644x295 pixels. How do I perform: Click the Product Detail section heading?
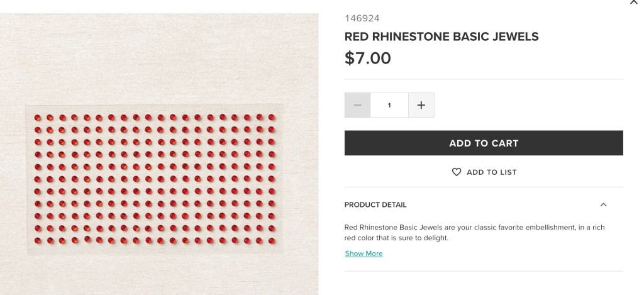(375, 204)
